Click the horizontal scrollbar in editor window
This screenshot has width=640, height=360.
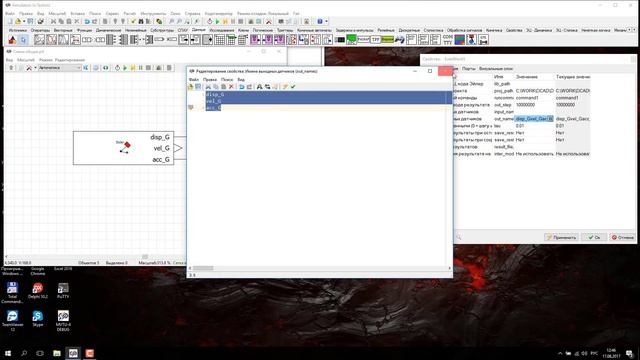pos(320,268)
